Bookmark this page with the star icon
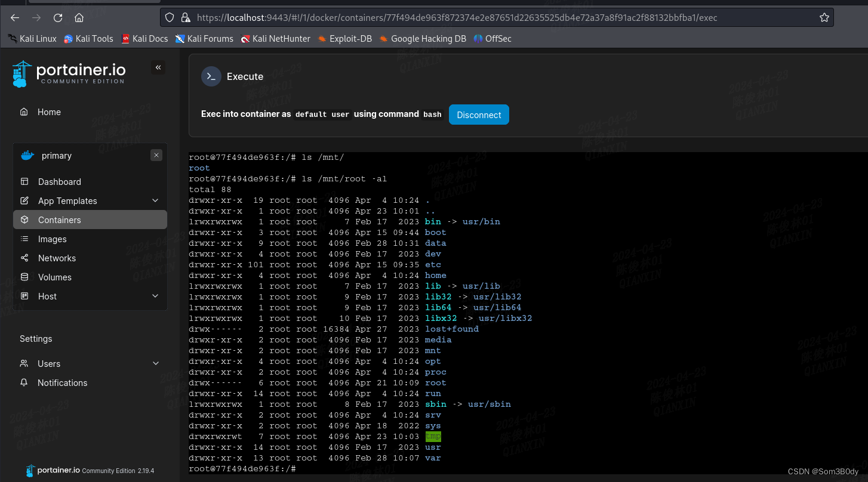This screenshot has height=482, width=868. [x=824, y=18]
